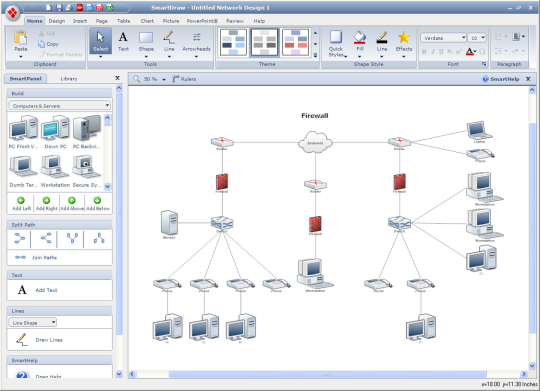
Task: Click the Draw Lines pencil icon
Action: click(x=22, y=339)
